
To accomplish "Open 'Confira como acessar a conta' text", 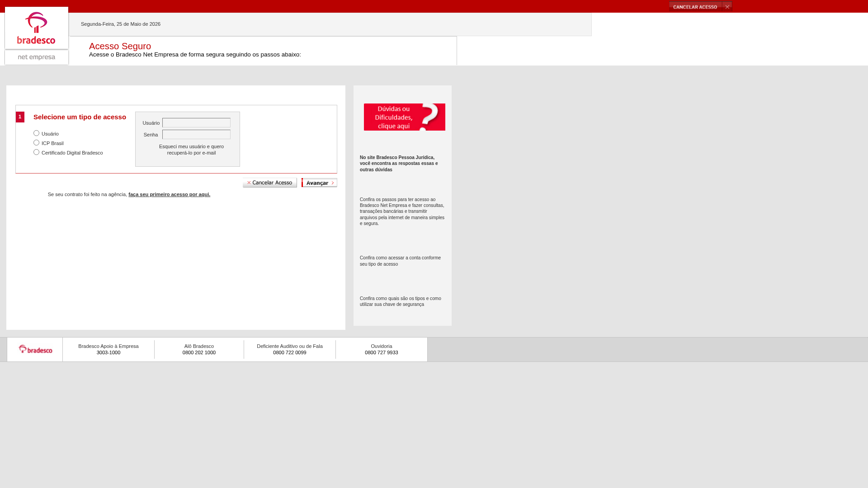I will [400, 261].
